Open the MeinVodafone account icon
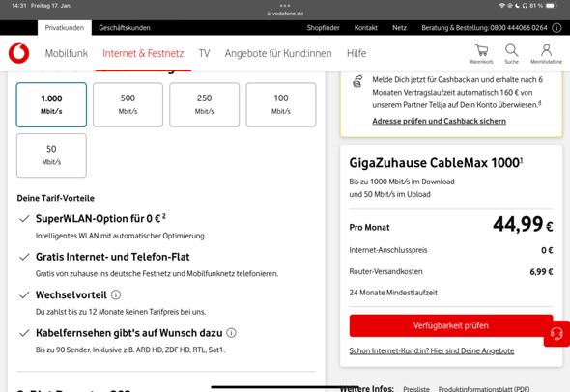 (546, 54)
